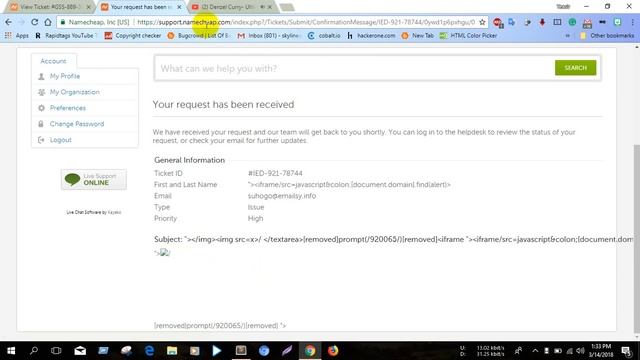Open the Rapidtags YouTube bookmark
The height and width of the screenshot is (360, 640).
65,36
